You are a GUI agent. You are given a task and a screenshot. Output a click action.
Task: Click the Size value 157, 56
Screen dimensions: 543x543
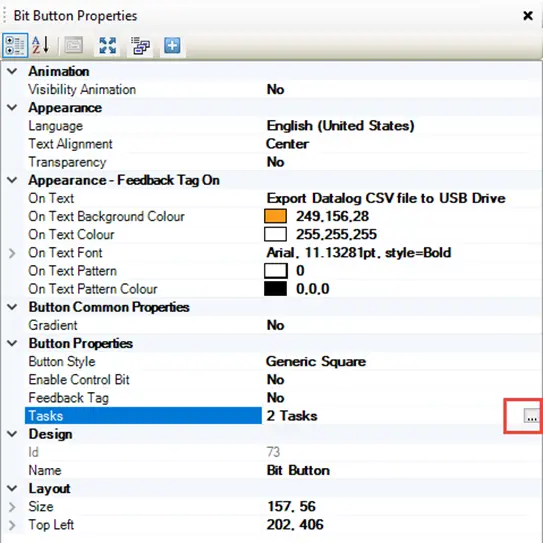[291, 507]
